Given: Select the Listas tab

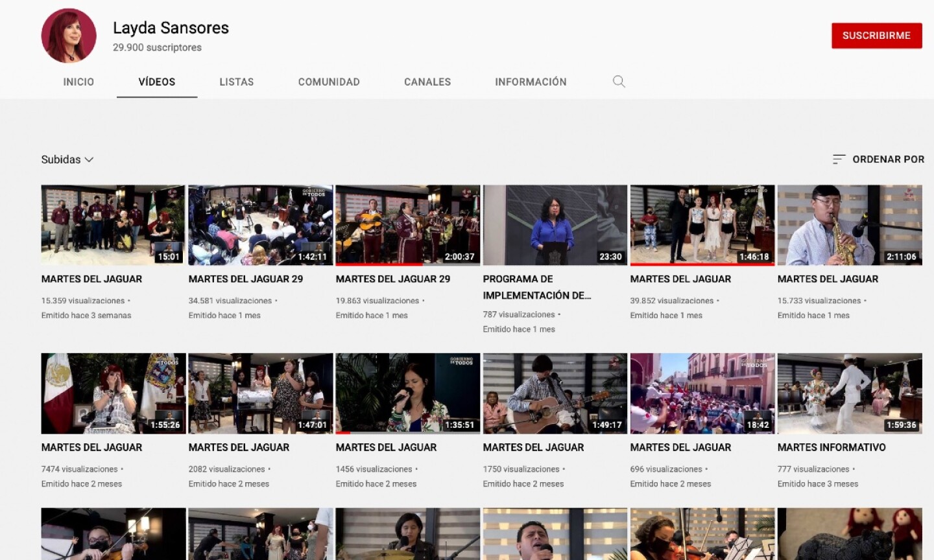Looking at the screenshot, I should coord(236,82).
